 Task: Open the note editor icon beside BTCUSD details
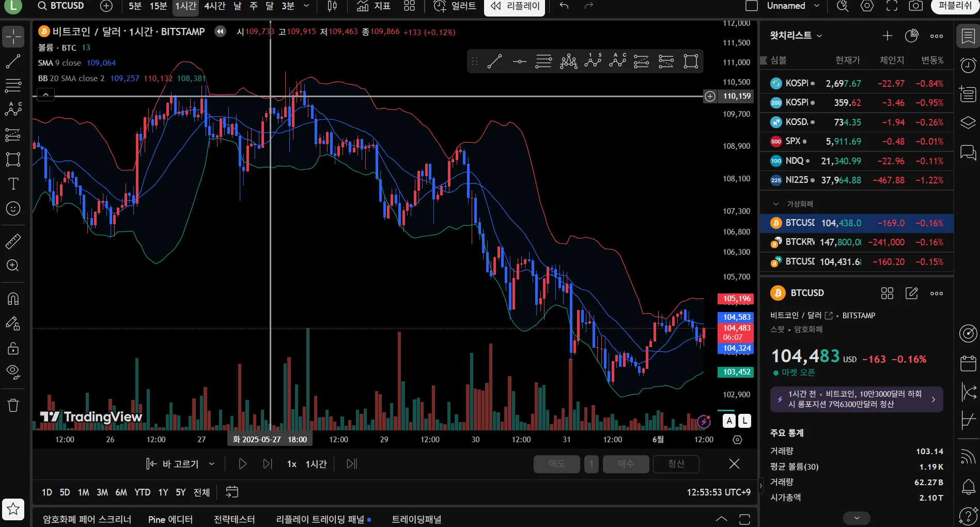tap(912, 293)
